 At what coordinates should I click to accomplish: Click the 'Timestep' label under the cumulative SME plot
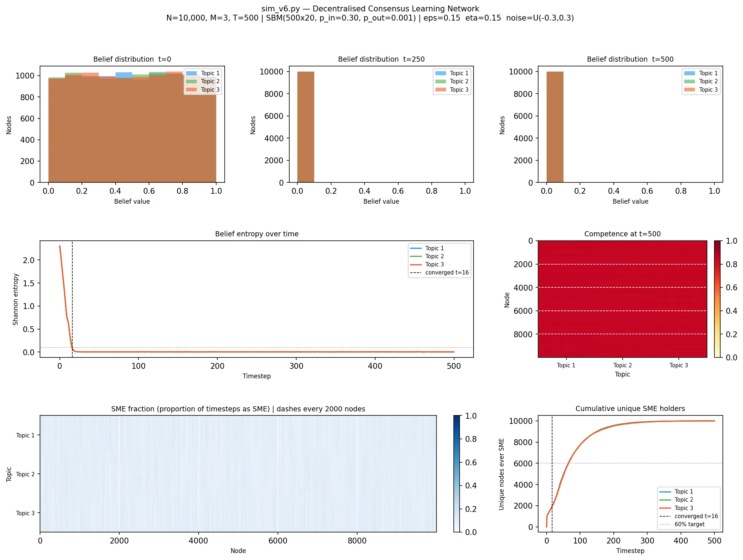[630, 551]
